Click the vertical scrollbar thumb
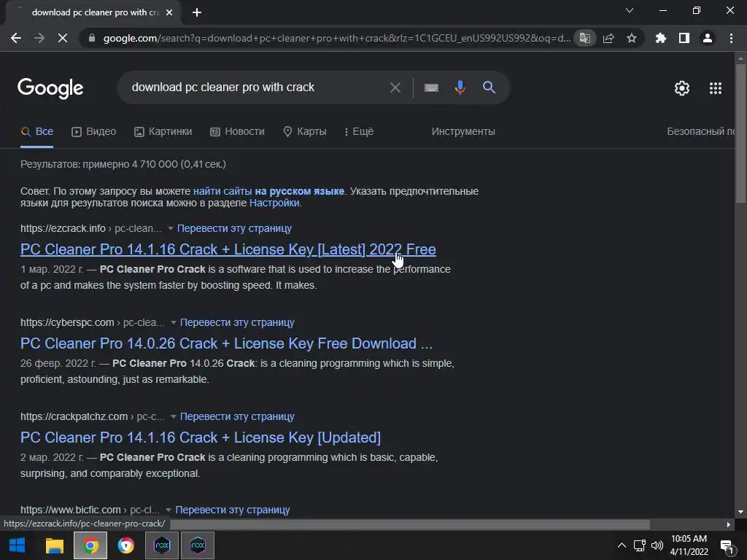 click(740, 133)
